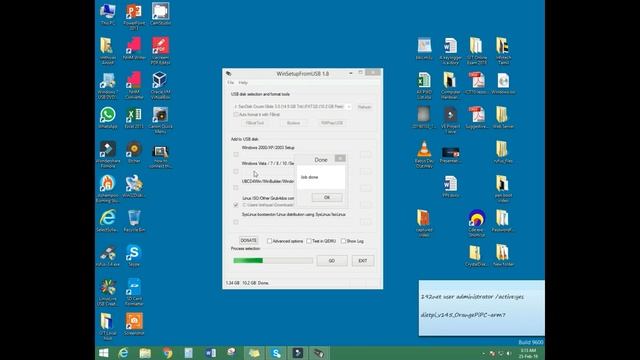Open Internet Explorer from the taskbar

point(123,353)
